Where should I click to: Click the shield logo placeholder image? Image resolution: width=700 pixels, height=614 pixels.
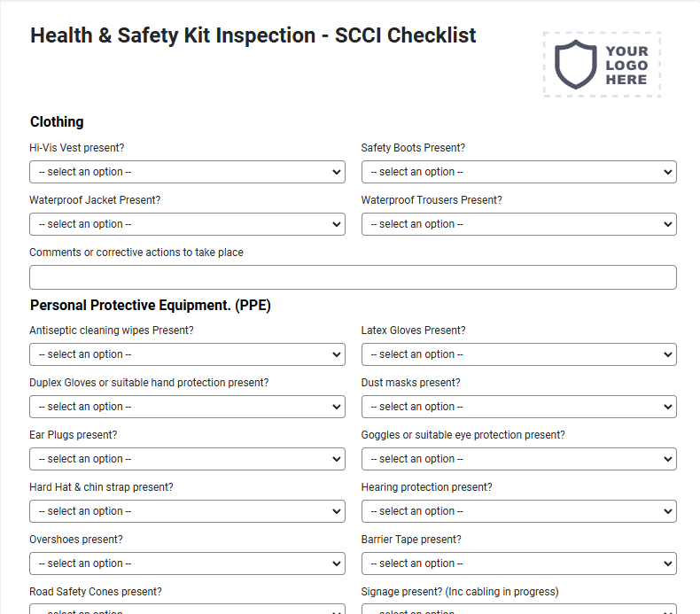[602, 65]
